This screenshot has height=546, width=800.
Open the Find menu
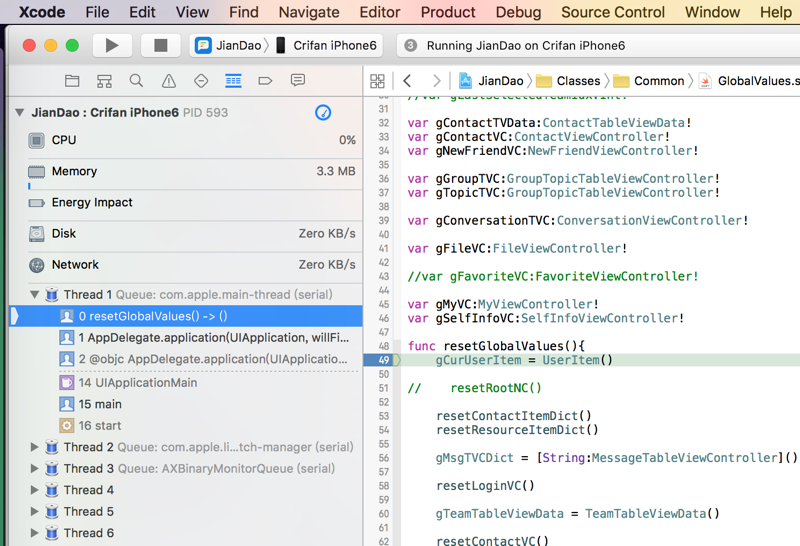244,12
